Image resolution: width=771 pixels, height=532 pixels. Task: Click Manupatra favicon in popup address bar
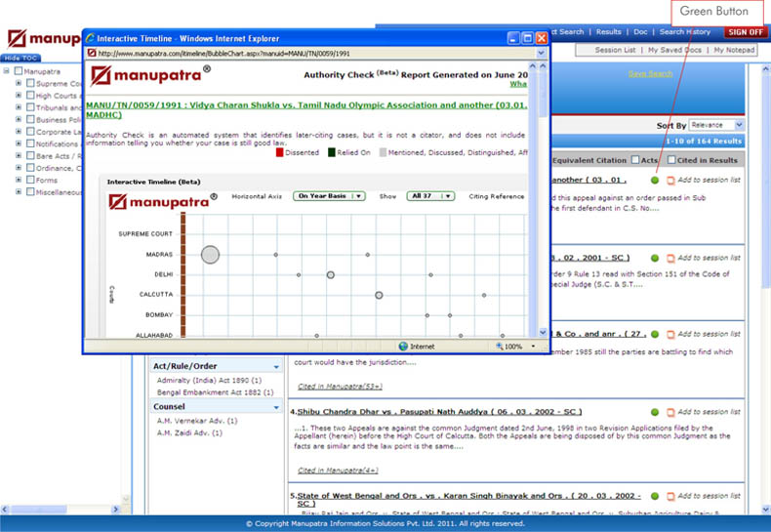92,53
